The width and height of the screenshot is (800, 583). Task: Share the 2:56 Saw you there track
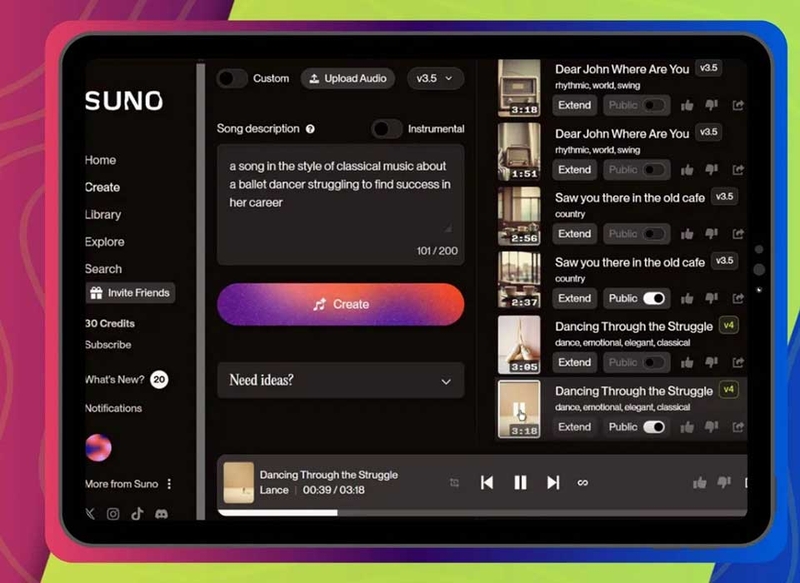738,234
